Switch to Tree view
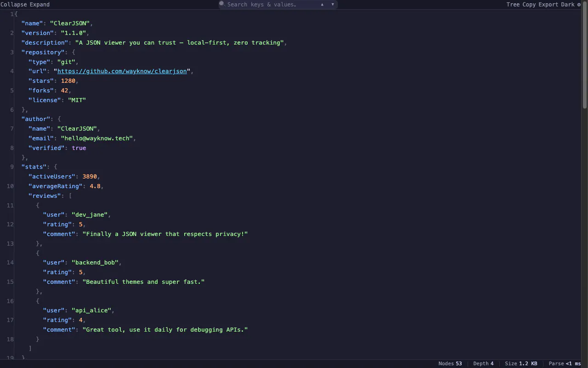The width and height of the screenshot is (588, 368). [513, 5]
